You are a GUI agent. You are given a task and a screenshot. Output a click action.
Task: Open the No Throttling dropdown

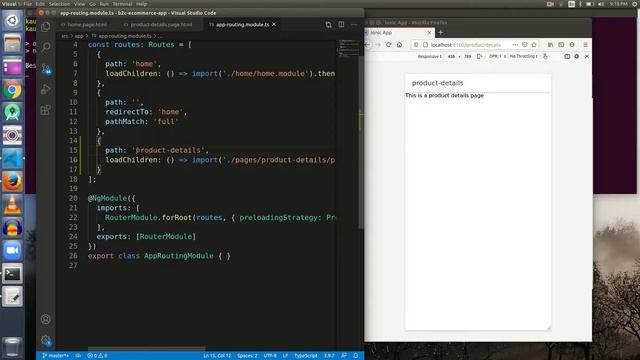pos(524,56)
